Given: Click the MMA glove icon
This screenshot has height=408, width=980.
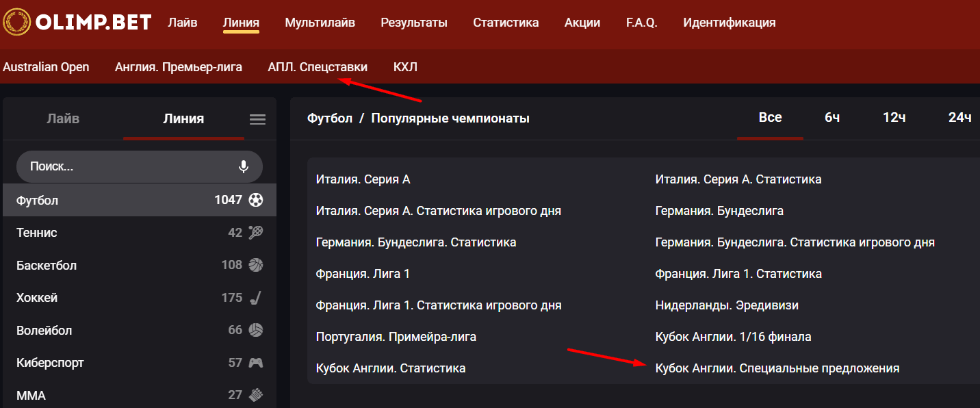Looking at the screenshot, I should 256,395.
